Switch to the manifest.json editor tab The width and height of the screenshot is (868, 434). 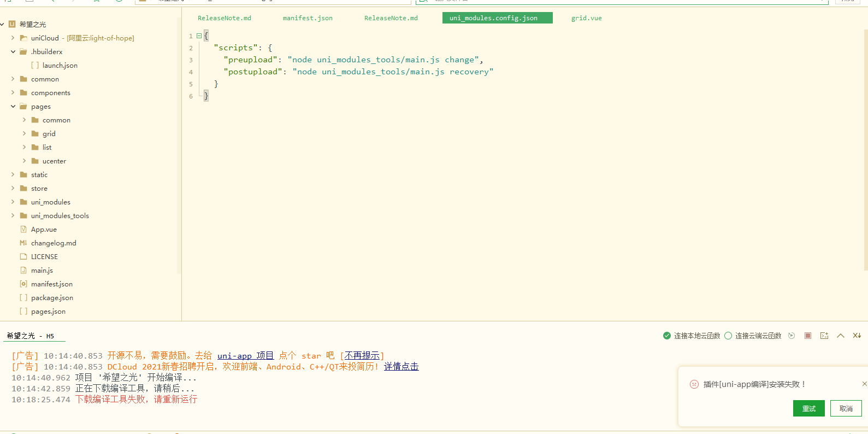pos(308,18)
